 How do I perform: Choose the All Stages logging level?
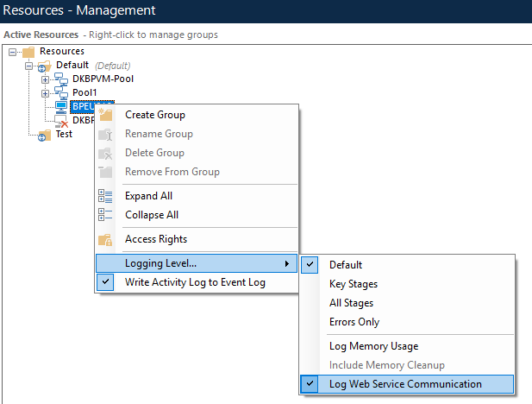[351, 303]
